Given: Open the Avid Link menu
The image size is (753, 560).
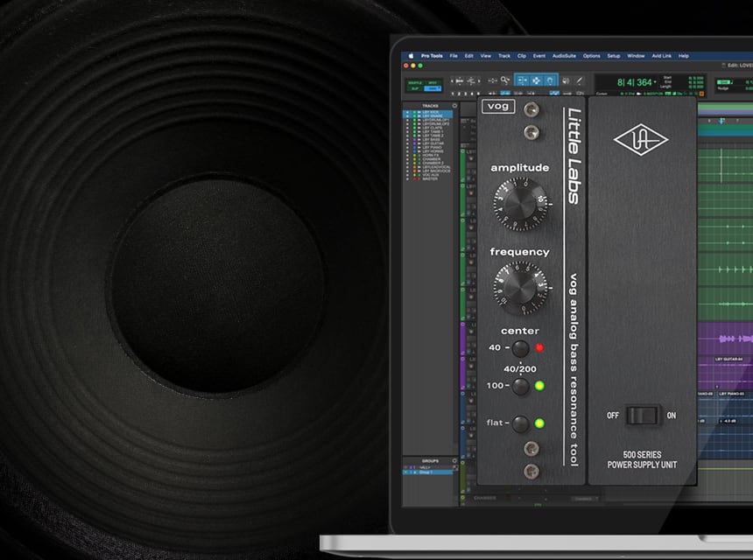Looking at the screenshot, I should click(661, 56).
